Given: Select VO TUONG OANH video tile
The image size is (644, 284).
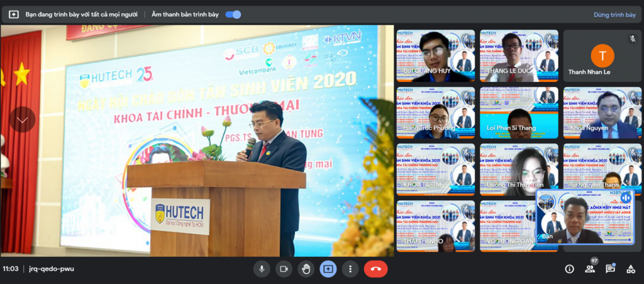Looking at the screenshot, I should click(508, 226).
